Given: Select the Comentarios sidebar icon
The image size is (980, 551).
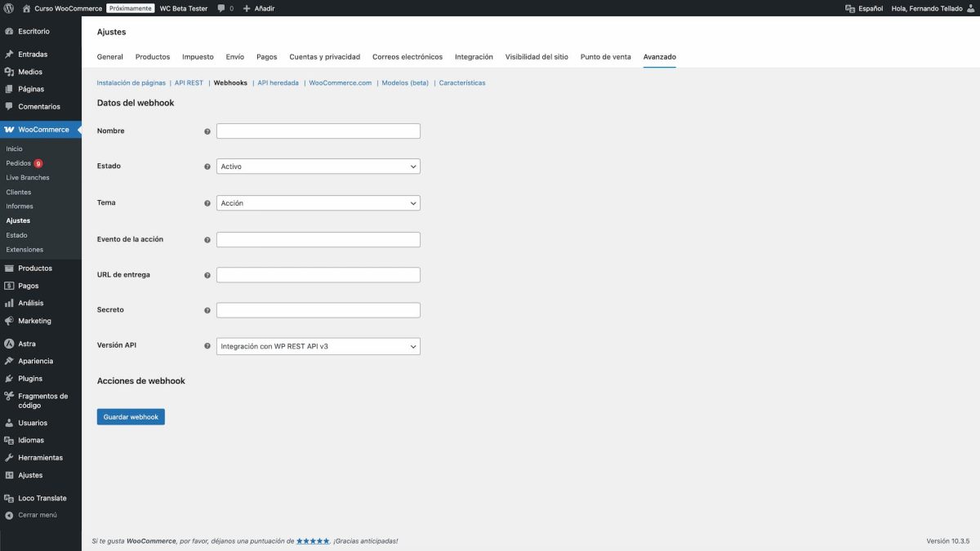Looking at the screenshot, I should [x=10, y=106].
